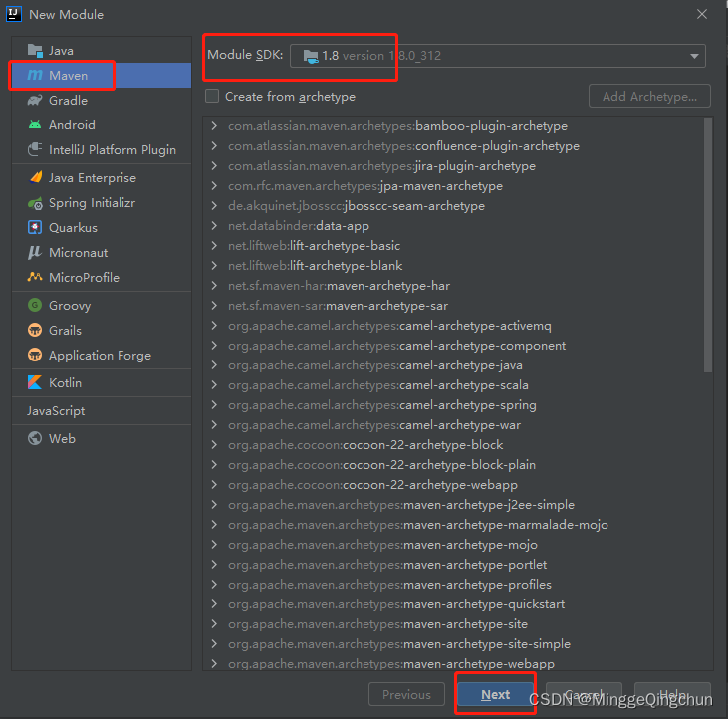
Task: Select maven-archetype-marmalade-mojo row
Action: coord(453,525)
